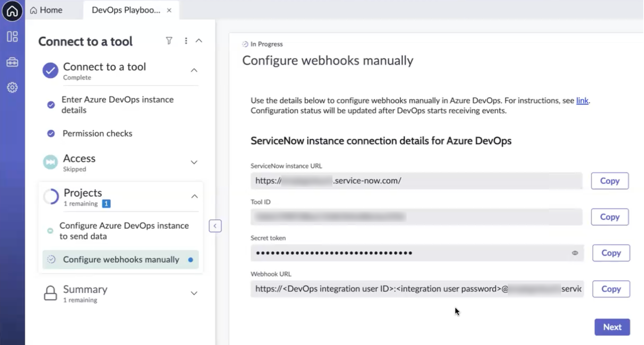Open the Permission checks step

tap(97, 133)
